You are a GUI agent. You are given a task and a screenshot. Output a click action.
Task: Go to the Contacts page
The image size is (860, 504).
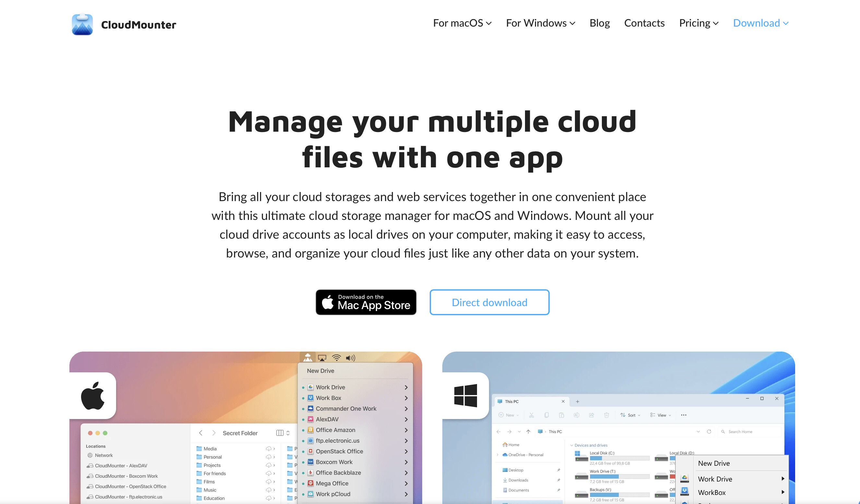pos(644,23)
